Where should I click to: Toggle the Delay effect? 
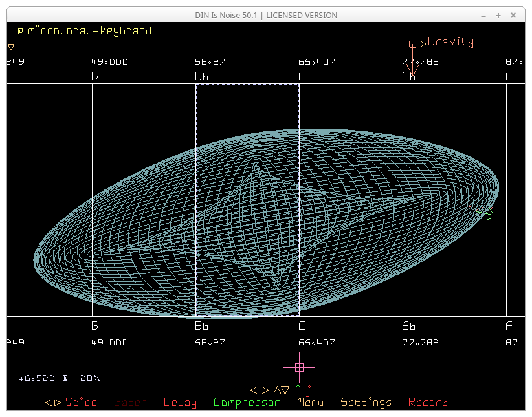click(x=180, y=403)
